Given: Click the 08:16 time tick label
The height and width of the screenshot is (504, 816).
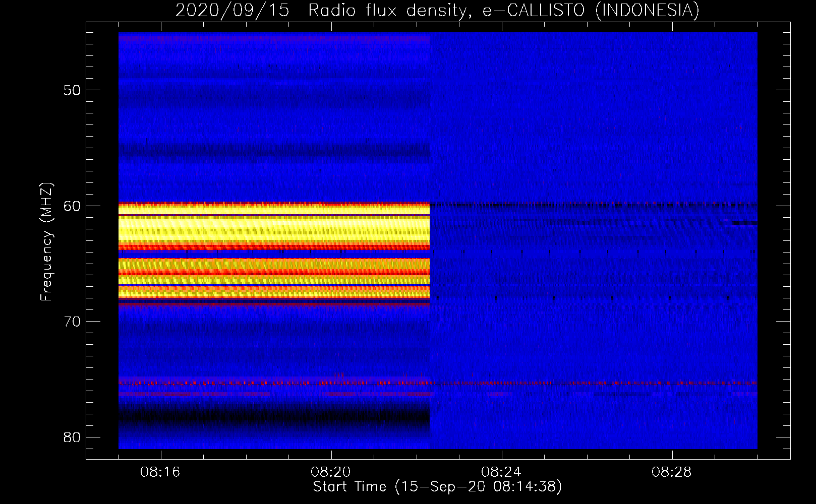Looking at the screenshot, I should 160,472.
